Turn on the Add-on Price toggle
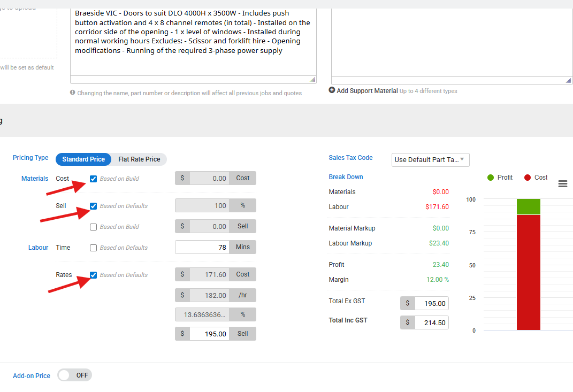 [74, 375]
